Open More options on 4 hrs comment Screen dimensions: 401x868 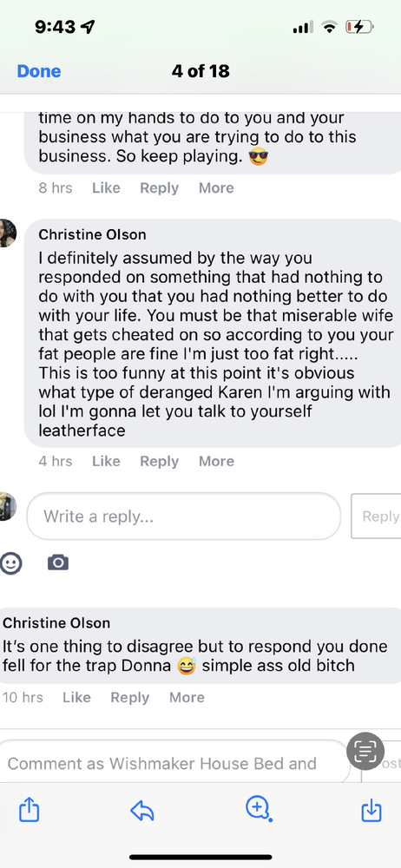(x=217, y=461)
